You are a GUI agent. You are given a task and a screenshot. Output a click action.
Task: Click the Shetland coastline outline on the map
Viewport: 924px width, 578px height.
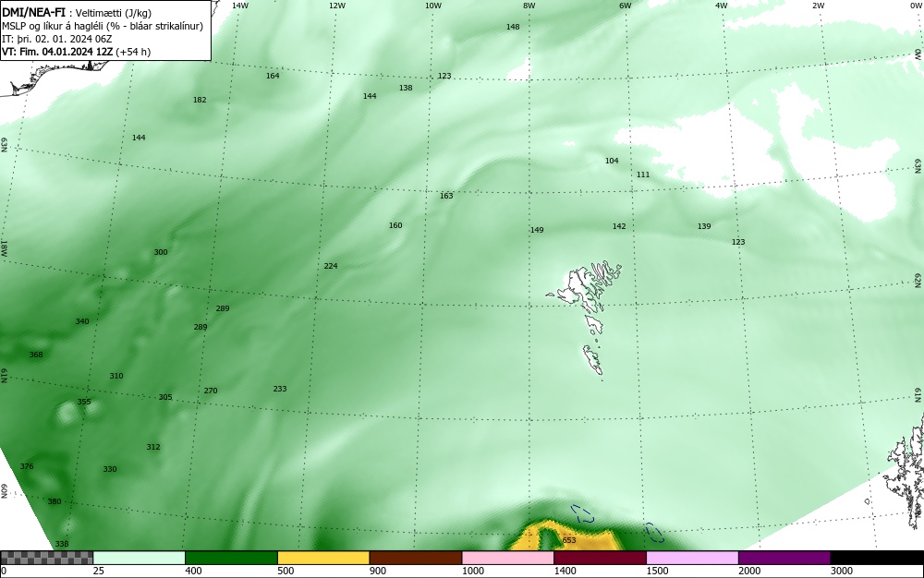[902, 471]
